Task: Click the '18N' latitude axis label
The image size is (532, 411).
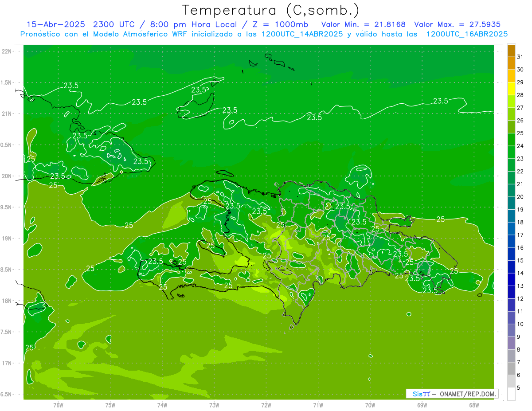Action: click(x=7, y=301)
